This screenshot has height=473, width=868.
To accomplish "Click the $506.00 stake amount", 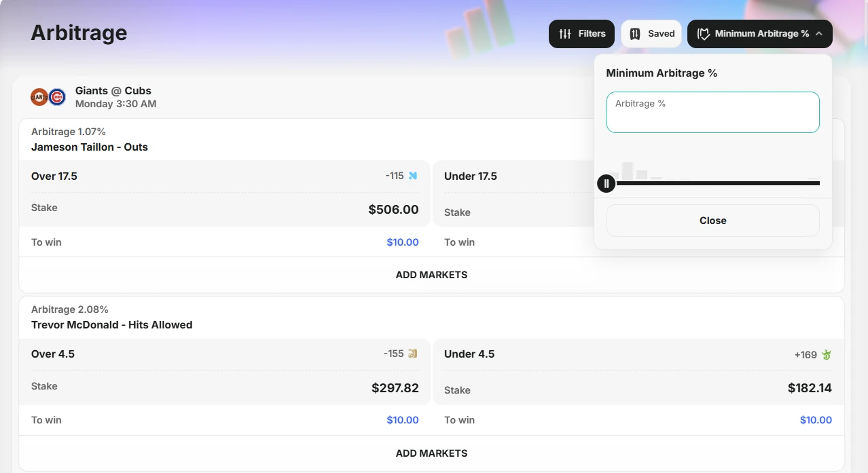I will click(x=394, y=210).
